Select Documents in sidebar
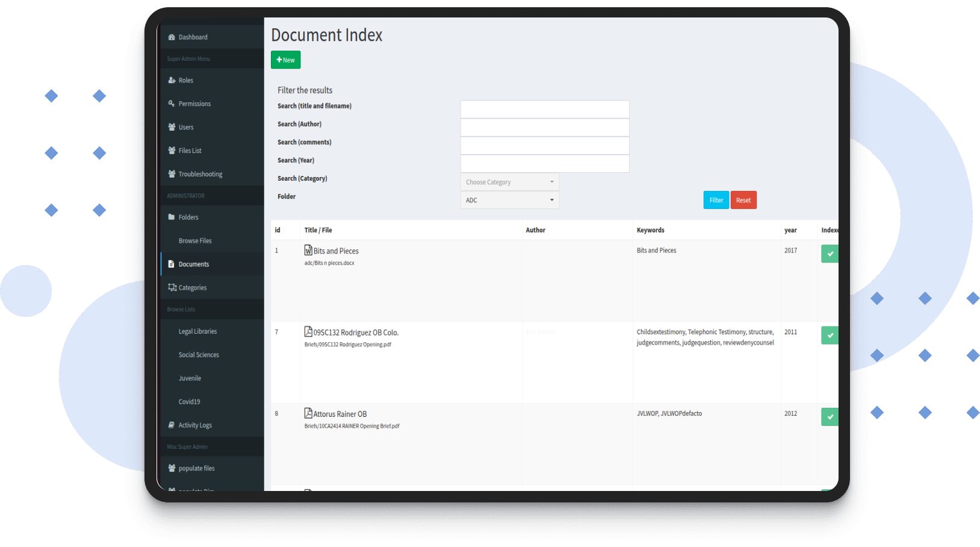Image resolution: width=980 pixels, height=547 pixels. click(x=212, y=264)
